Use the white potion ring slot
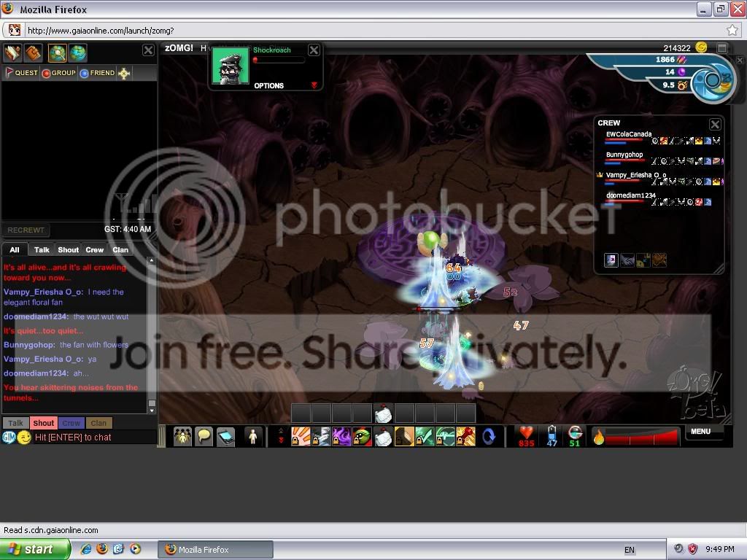The image size is (747, 560). pos(383,436)
